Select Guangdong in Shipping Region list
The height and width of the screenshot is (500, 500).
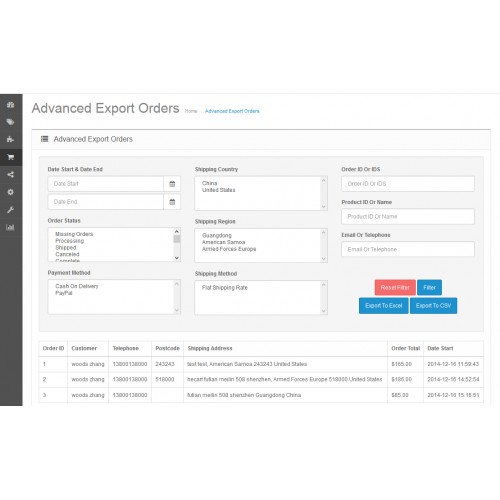(x=217, y=235)
